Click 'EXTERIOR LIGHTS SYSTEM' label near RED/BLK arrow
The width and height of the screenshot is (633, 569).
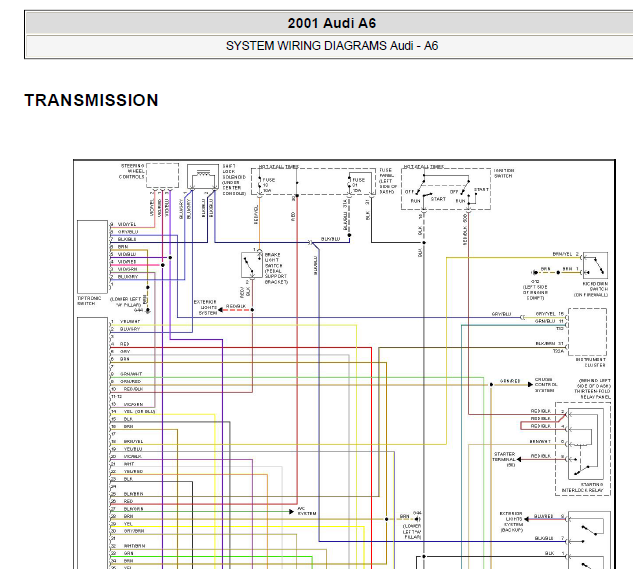tap(205, 307)
